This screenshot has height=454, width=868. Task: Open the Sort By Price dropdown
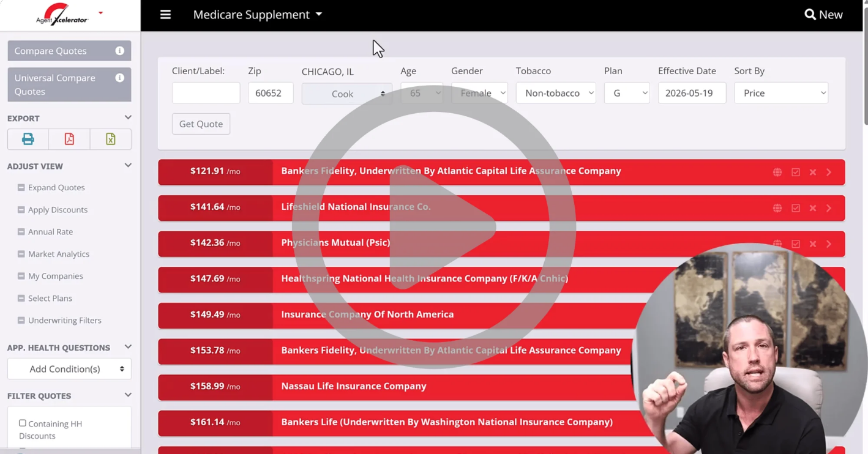pos(781,93)
